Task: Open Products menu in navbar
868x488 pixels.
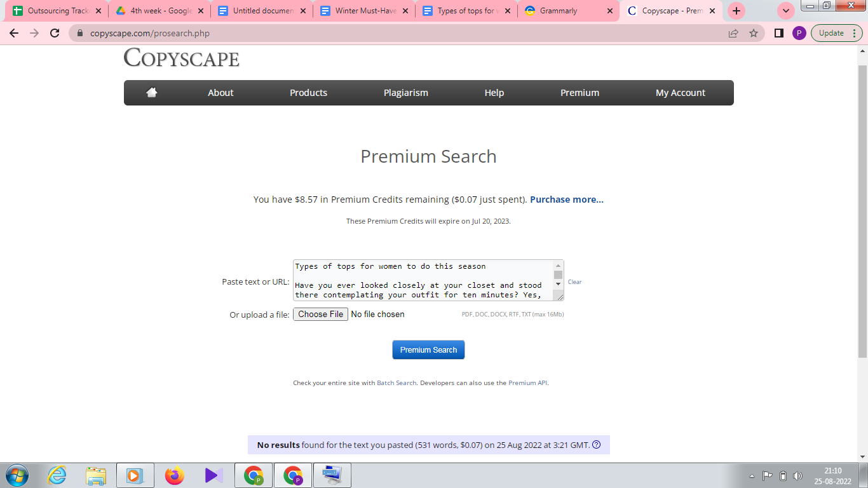Action: [308, 93]
